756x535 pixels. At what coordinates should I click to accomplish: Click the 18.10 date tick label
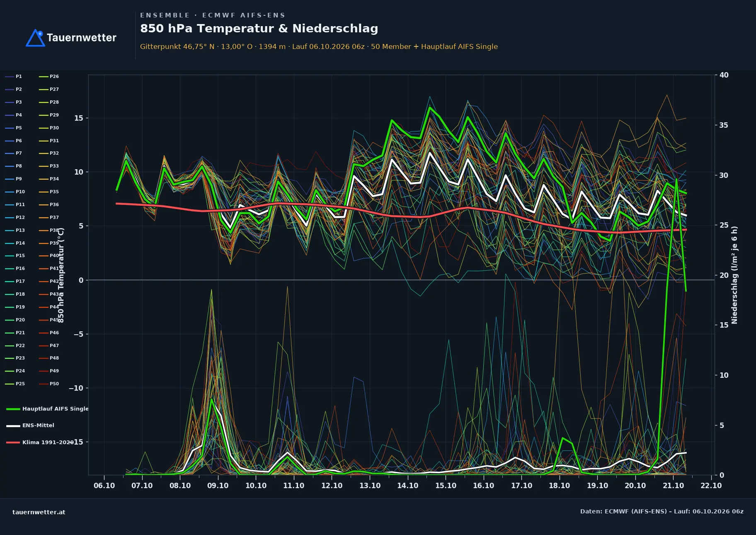pos(560,485)
